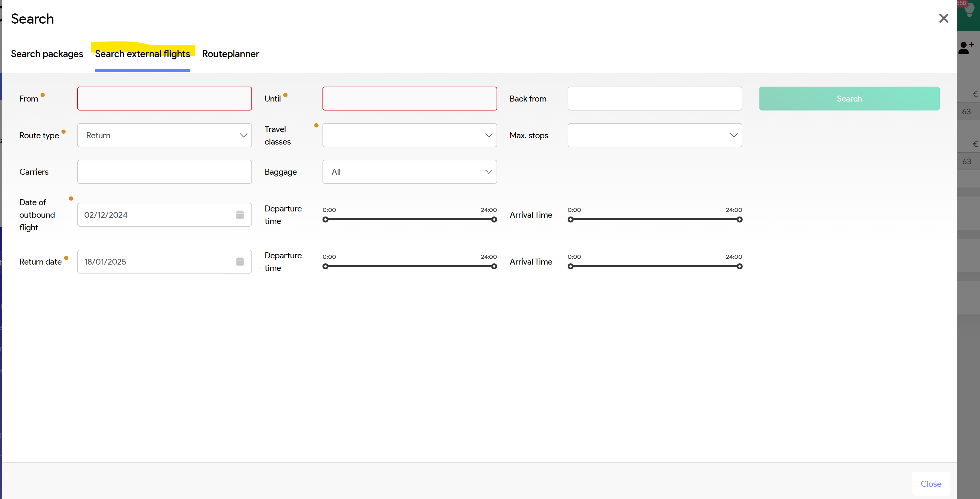Click outbound Departure time left slider handle

point(325,219)
